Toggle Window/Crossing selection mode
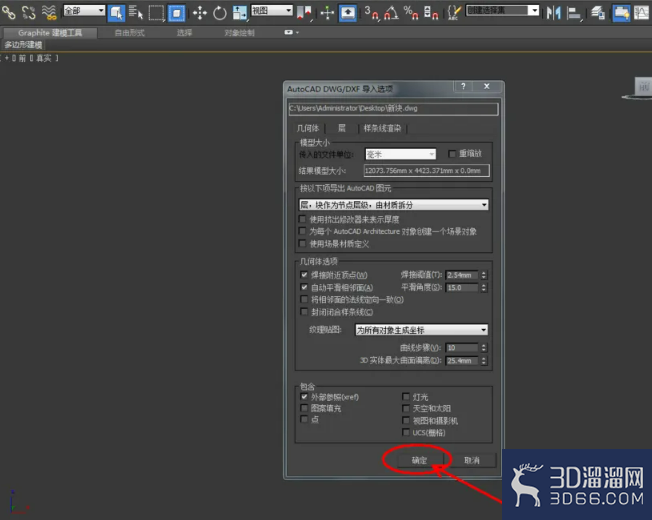The image size is (652, 520). coord(176,13)
